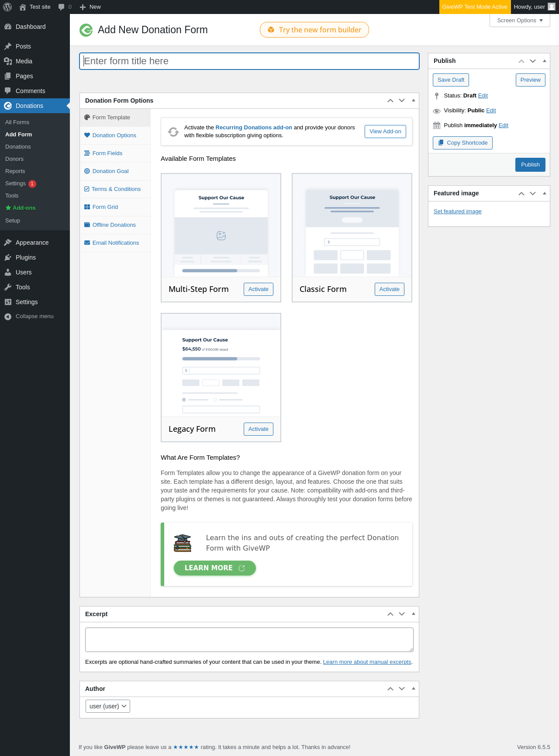
Task: Click Set featured image link
Action: pyautogui.click(x=457, y=212)
